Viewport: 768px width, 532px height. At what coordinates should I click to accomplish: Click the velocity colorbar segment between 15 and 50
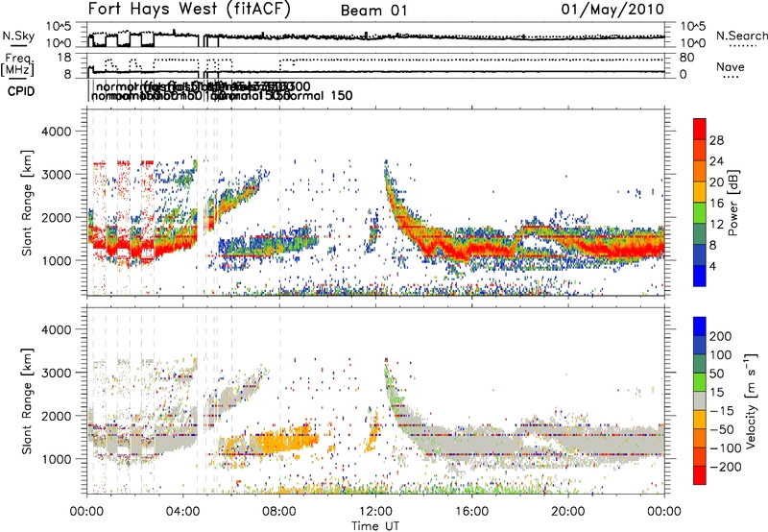tap(700, 382)
